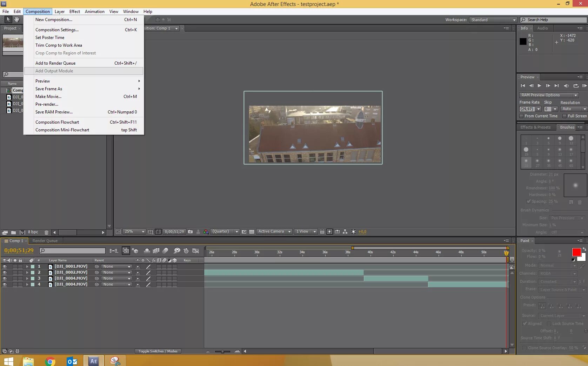Click the auto-keyframe stopwatch icon
This screenshot has height=366, width=588.
coord(186,250)
